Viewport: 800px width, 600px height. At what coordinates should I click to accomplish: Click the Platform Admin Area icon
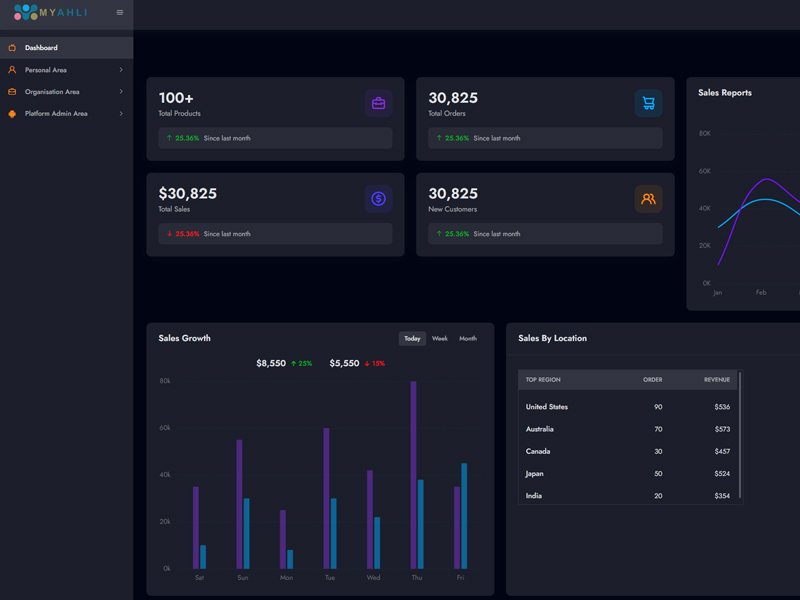click(12, 114)
